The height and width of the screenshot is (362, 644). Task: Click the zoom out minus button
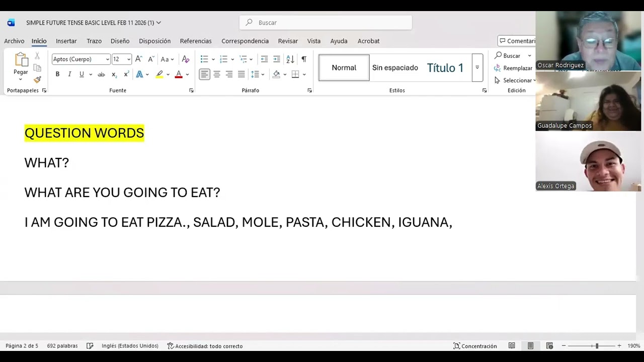[564, 346]
